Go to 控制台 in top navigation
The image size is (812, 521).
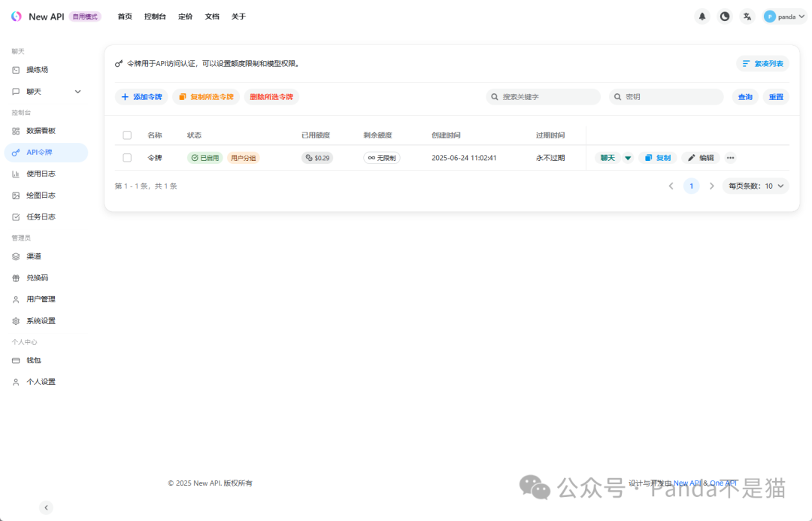pos(155,17)
